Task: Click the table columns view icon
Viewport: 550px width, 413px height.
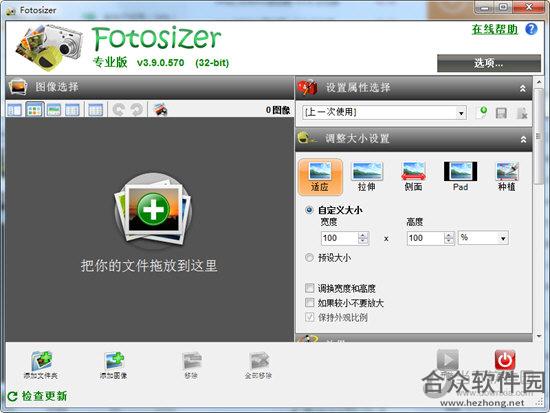Action: 95,110
